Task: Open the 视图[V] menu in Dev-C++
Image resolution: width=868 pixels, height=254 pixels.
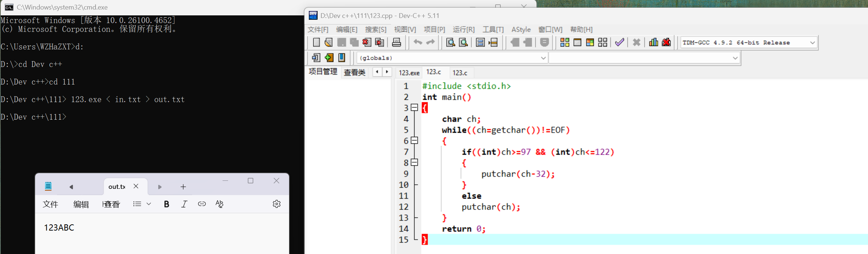Action: 405,30
